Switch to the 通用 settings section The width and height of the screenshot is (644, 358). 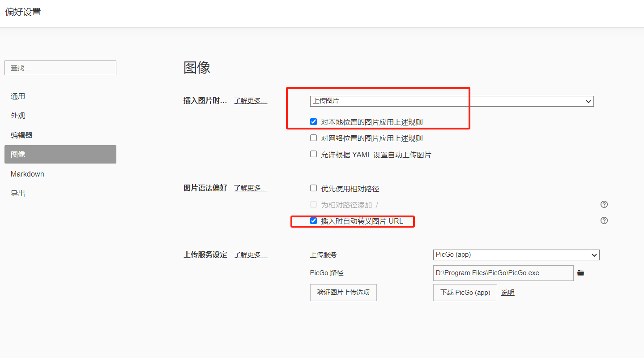point(18,96)
